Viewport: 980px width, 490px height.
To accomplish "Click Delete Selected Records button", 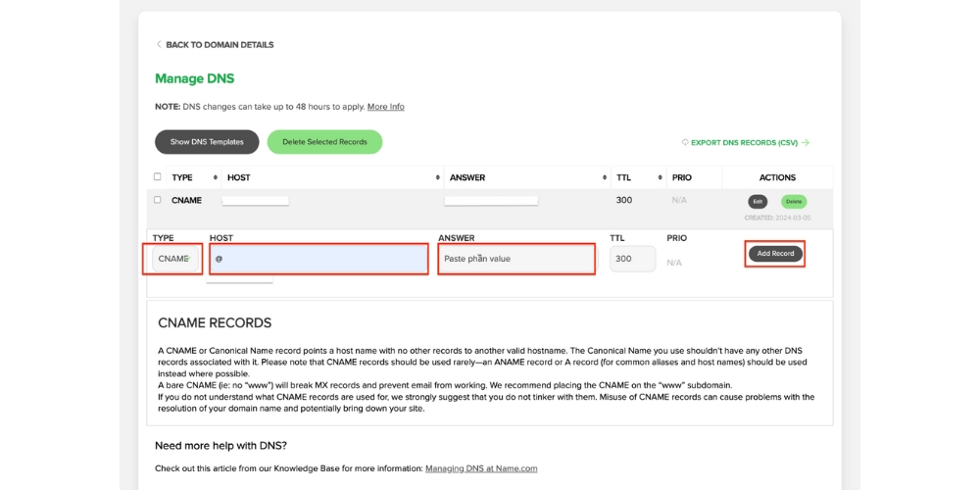I will 324,142.
